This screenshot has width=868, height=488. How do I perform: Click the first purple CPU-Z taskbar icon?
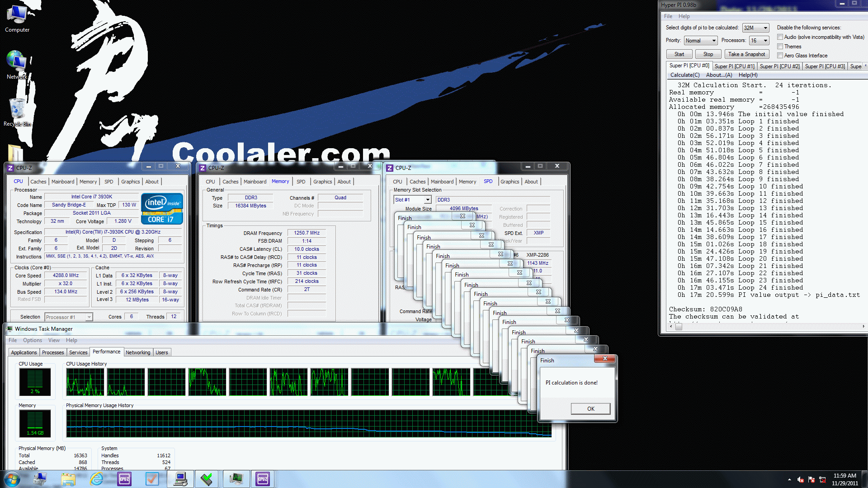(124, 479)
